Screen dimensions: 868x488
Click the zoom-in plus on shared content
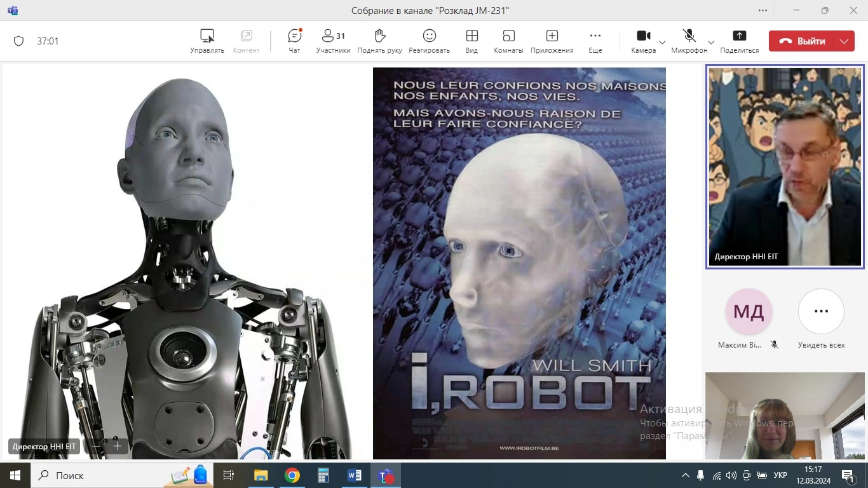(x=117, y=446)
